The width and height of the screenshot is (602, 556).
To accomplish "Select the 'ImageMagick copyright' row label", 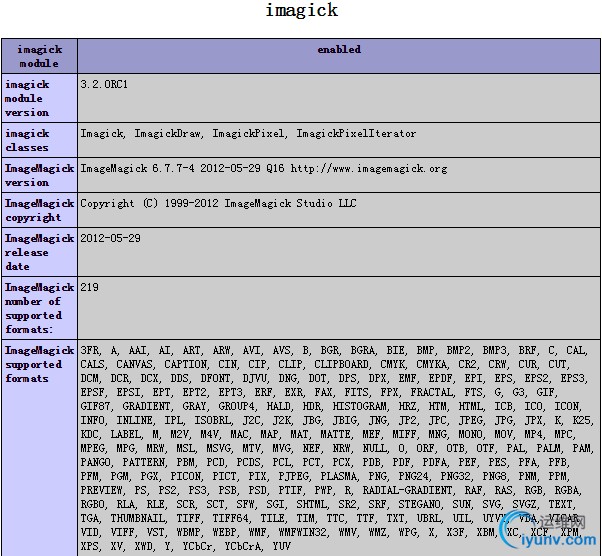I will pos(39,210).
